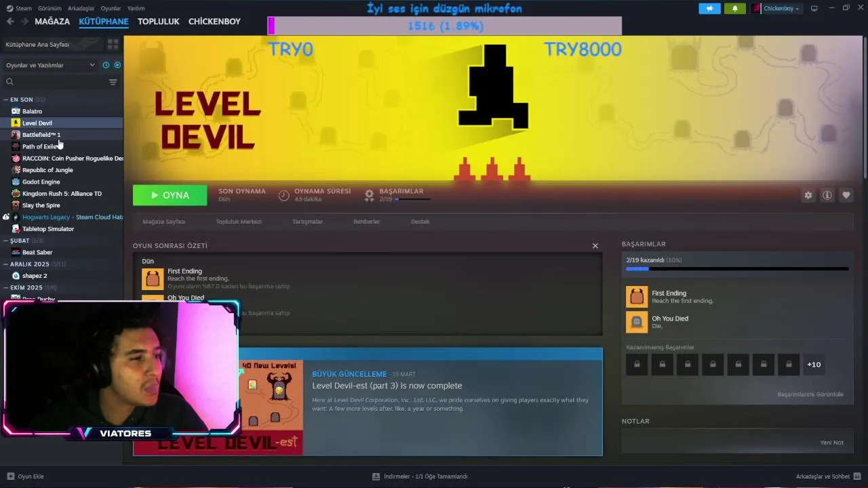Screen dimensions: 868x488
Task: Open the blue announcements megaphone icon
Action: point(710,8)
